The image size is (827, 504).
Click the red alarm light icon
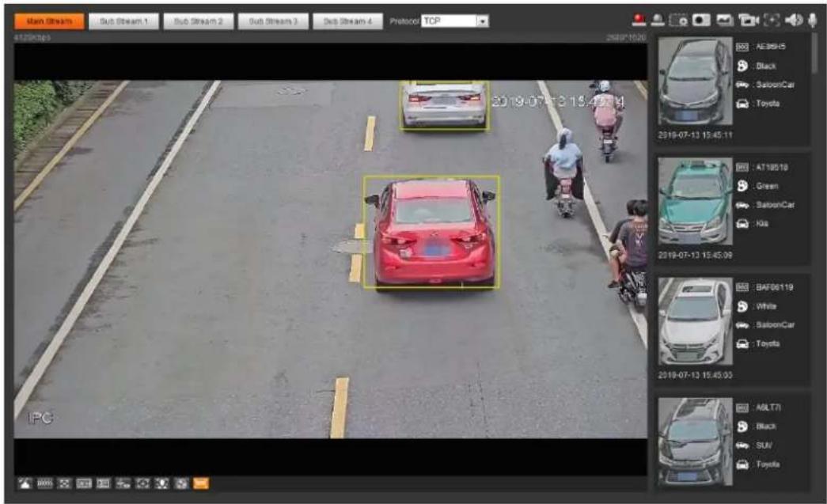click(x=639, y=20)
